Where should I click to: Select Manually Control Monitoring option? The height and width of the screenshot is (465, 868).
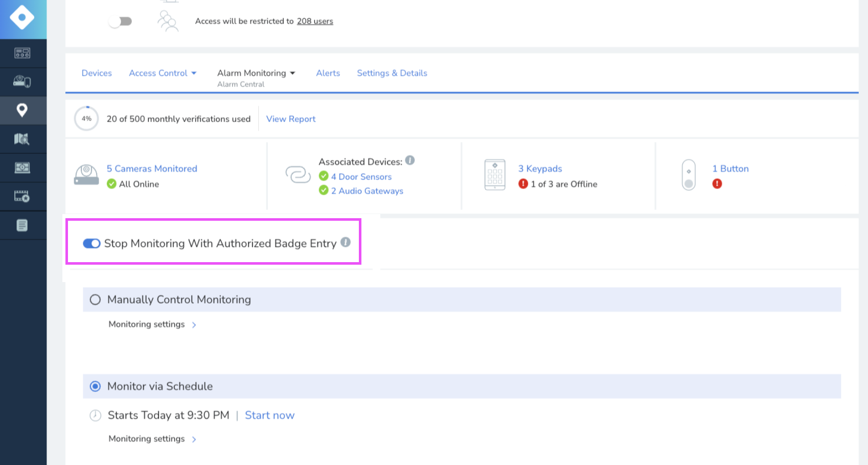95,299
